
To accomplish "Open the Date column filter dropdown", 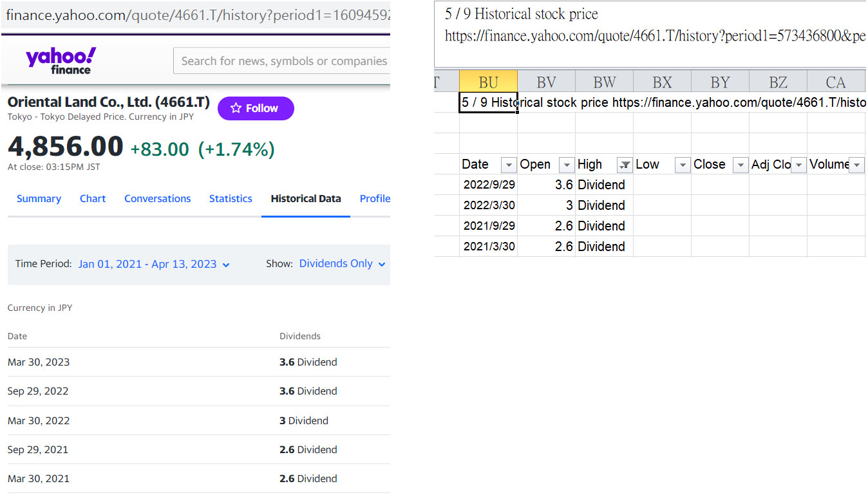I will 509,165.
